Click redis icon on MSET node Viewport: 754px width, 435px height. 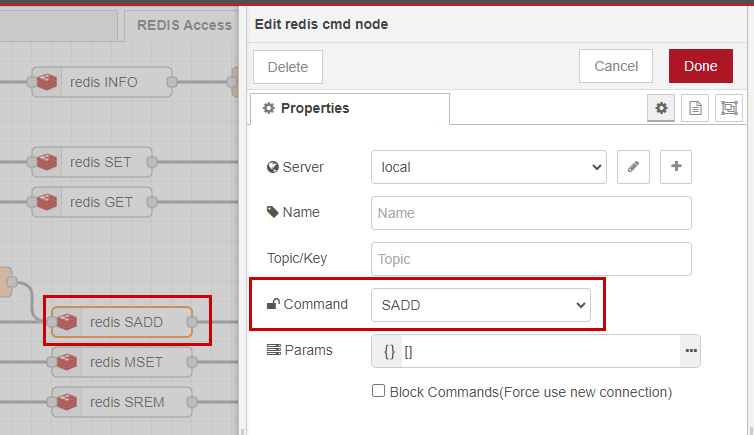67,362
